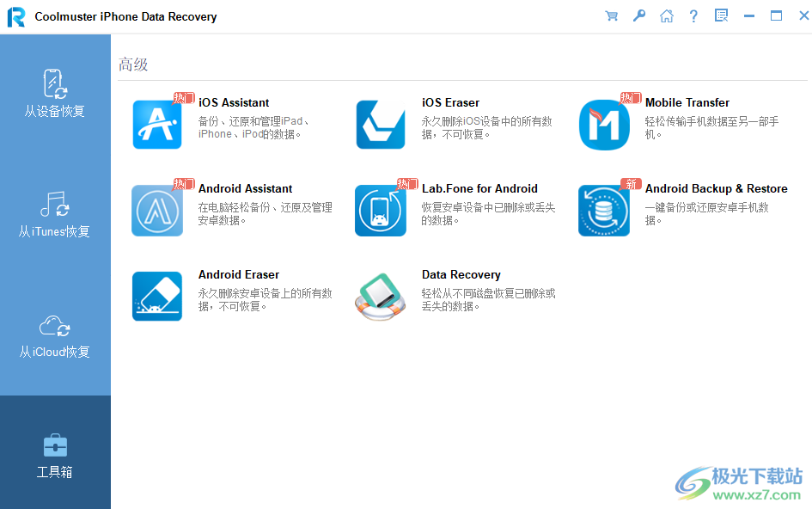Click the feedback note icon in title bar
This screenshot has height=509, width=812.
(721, 16)
